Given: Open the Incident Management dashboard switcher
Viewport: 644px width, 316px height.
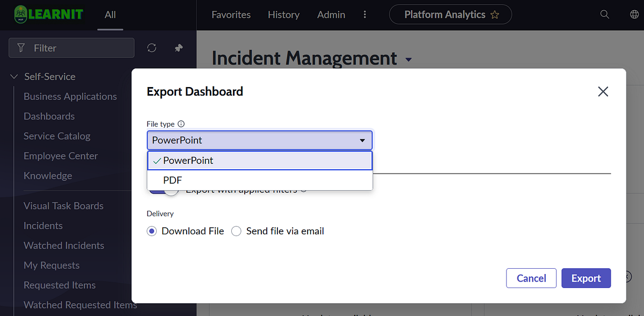Looking at the screenshot, I should click(x=408, y=59).
